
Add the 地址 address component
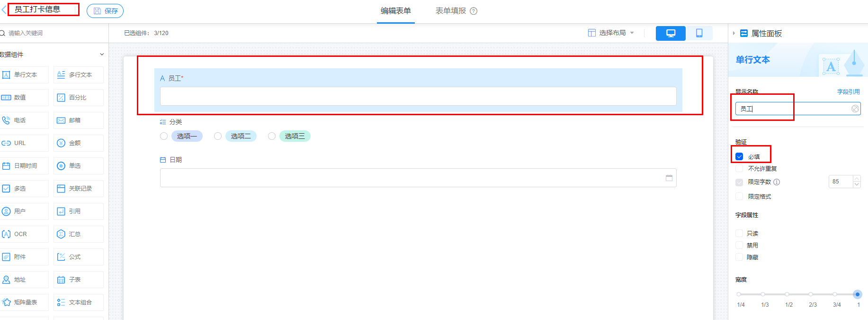[24, 280]
